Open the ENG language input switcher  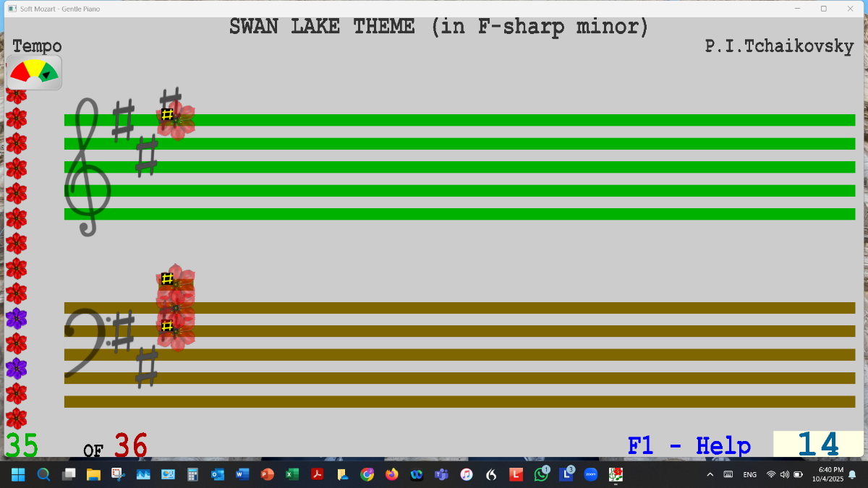[750, 474]
